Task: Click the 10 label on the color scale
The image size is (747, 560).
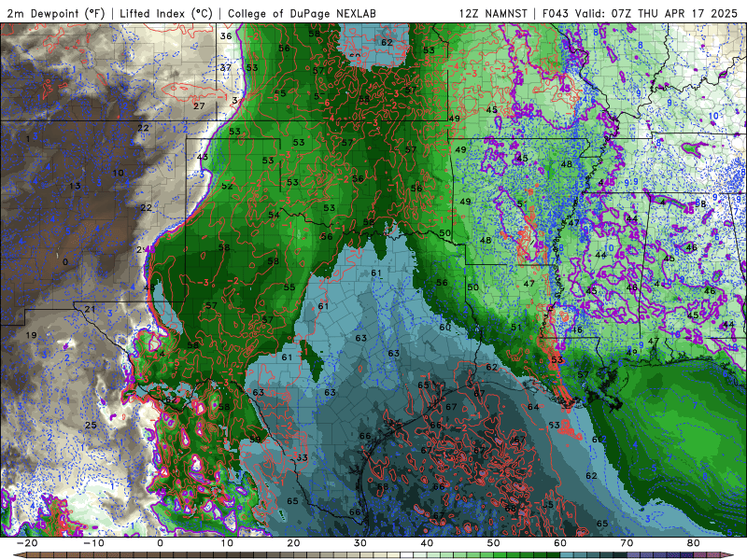Action: point(227,543)
